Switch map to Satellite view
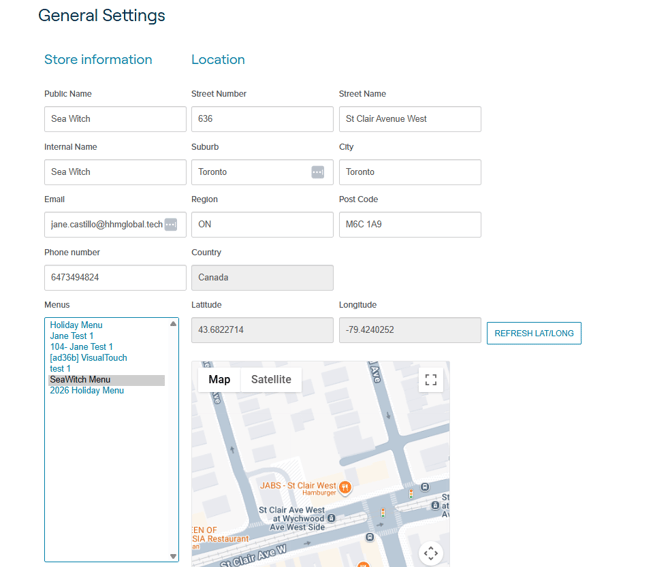 [271, 379]
